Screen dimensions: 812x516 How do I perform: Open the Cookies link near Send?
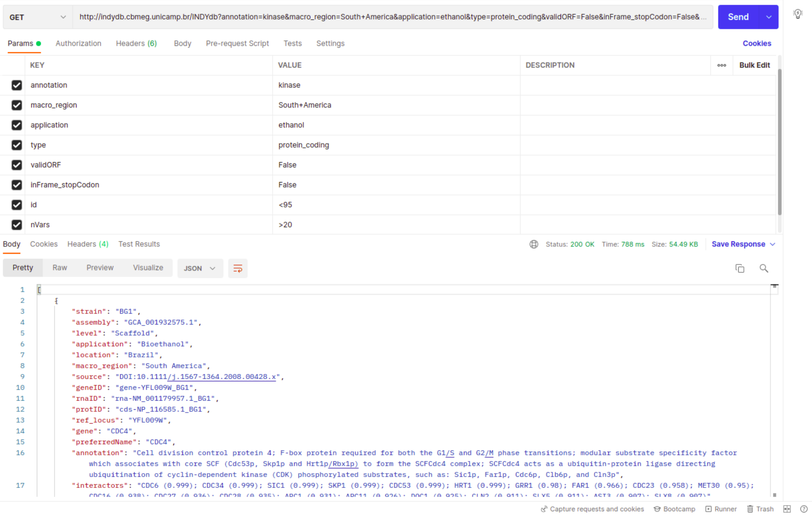757,44
